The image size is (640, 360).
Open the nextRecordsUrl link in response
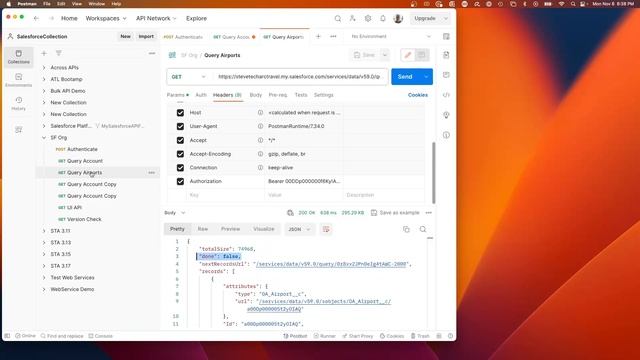point(331,264)
